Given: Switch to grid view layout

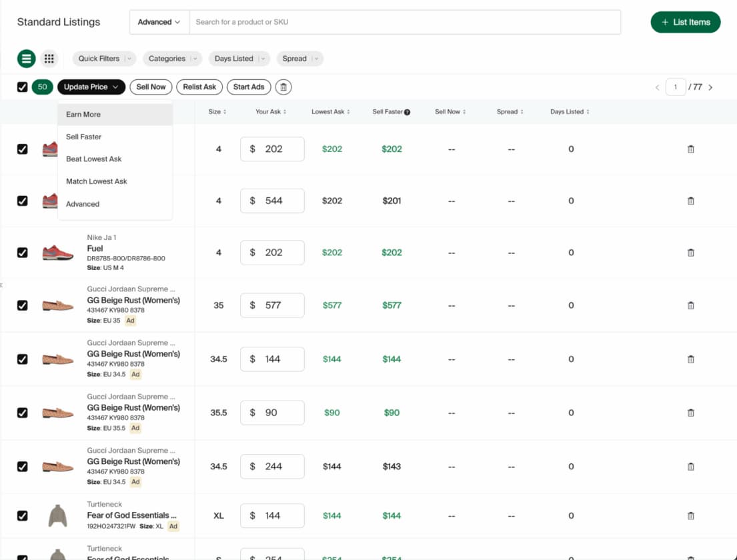Looking at the screenshot, I should (x=49, y=59).
